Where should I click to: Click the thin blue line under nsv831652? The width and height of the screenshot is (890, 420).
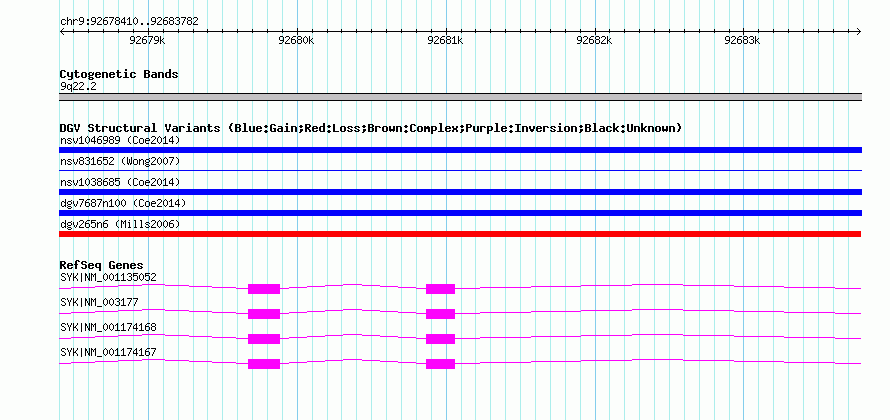460,170
